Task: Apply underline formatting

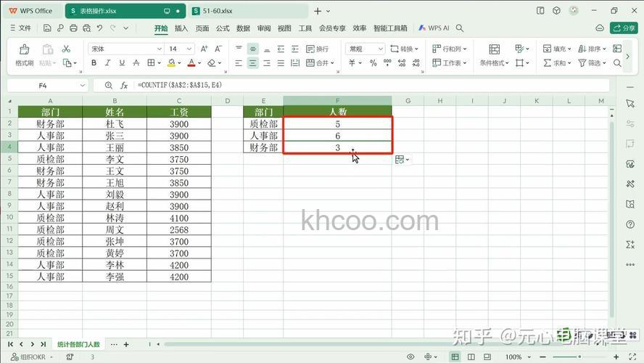Action: point(122,63)
